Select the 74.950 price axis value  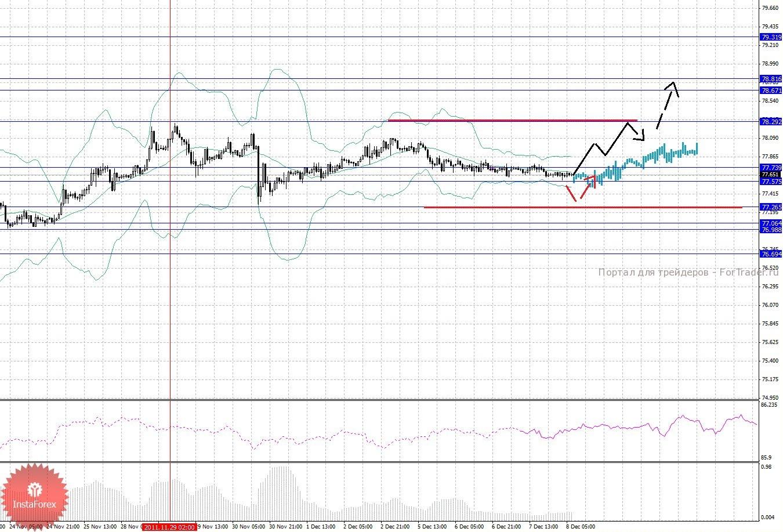tap(771, 398)
